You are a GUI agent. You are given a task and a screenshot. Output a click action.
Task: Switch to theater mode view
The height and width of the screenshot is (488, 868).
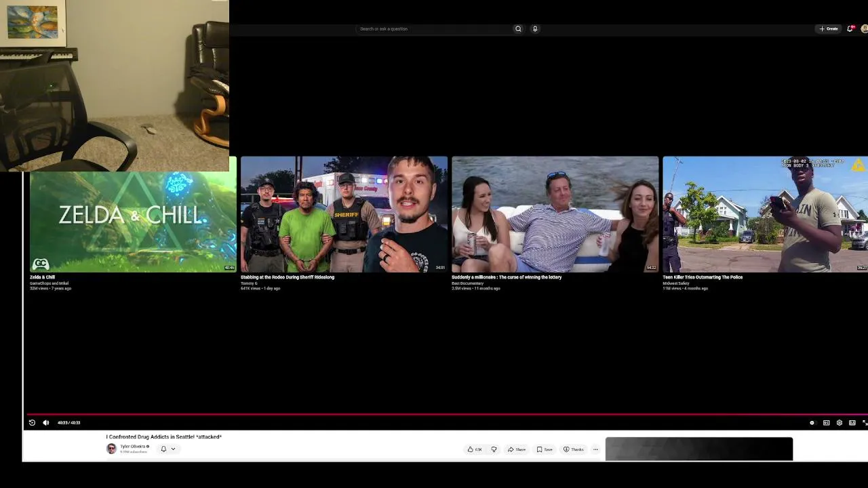[852, 423]
